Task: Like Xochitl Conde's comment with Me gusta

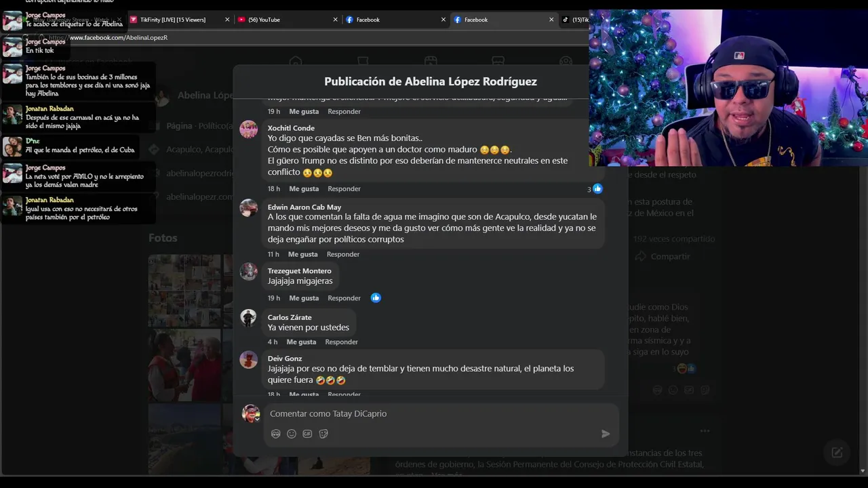Action: click(x=304, y=189)
